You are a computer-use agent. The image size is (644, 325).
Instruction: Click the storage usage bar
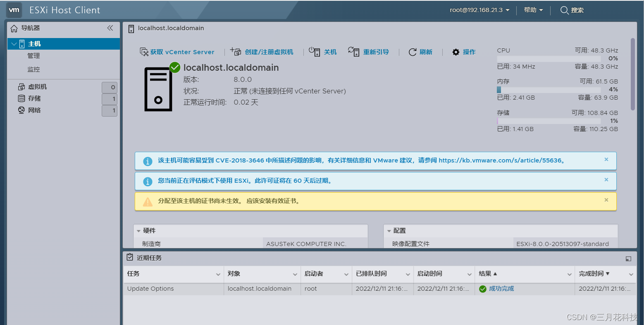pyautogui.click(x=549, y=121)
